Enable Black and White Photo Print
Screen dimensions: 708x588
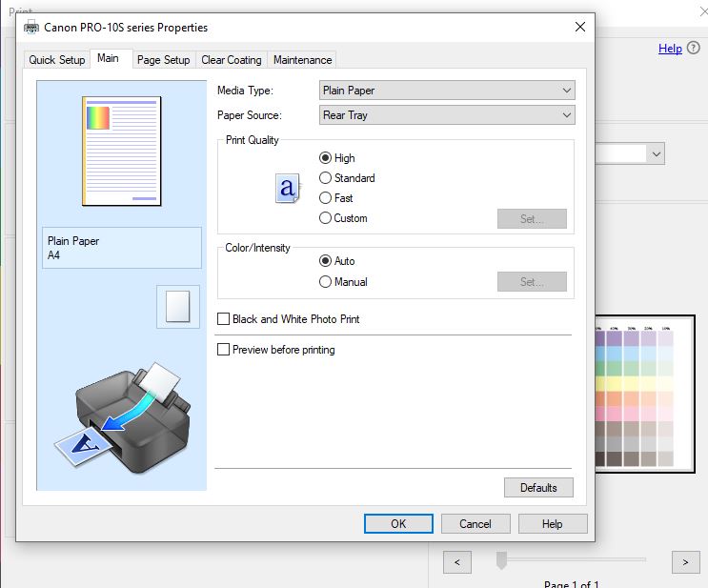[x=224, y=319]
